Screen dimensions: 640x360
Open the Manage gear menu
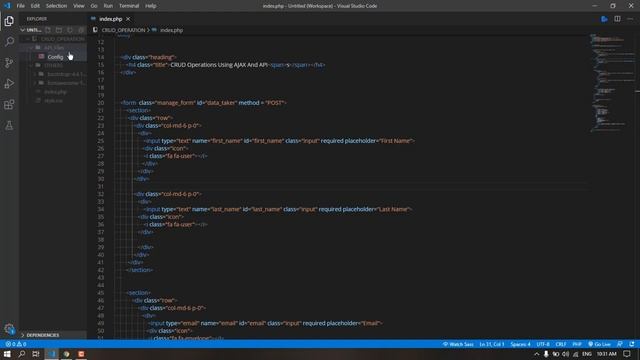click(x=9, y=329)
